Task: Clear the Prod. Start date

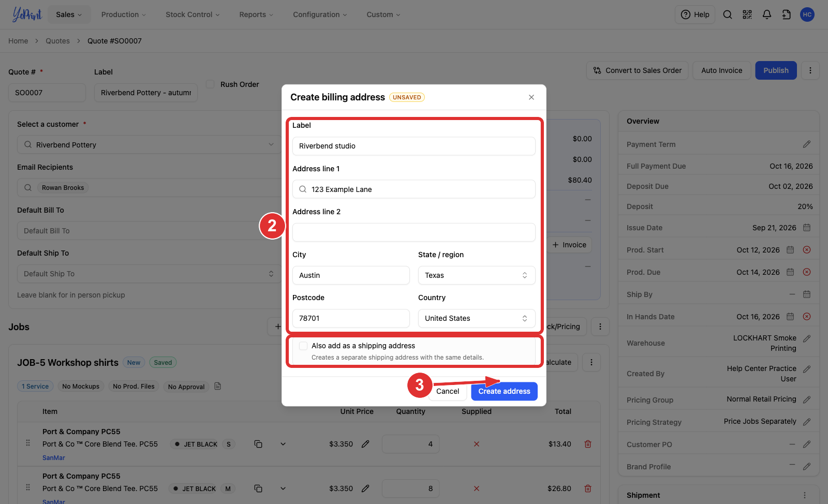Action: 807,250
